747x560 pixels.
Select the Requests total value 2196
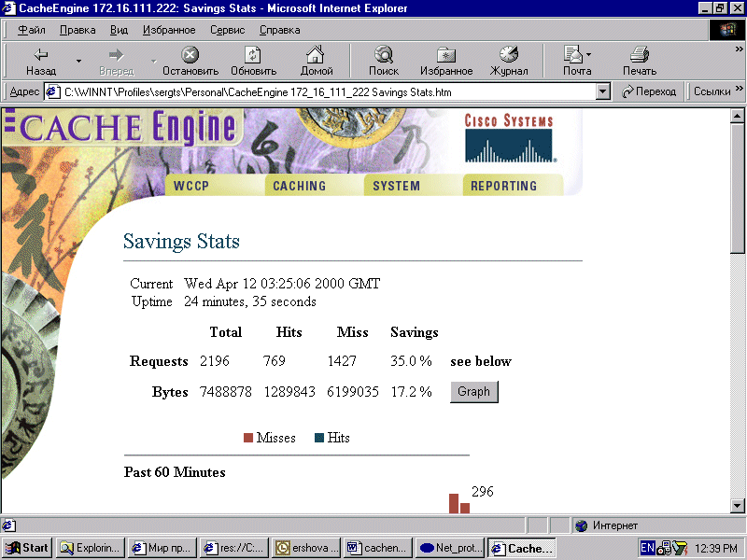pyautogui.click(x=215, y=361)
